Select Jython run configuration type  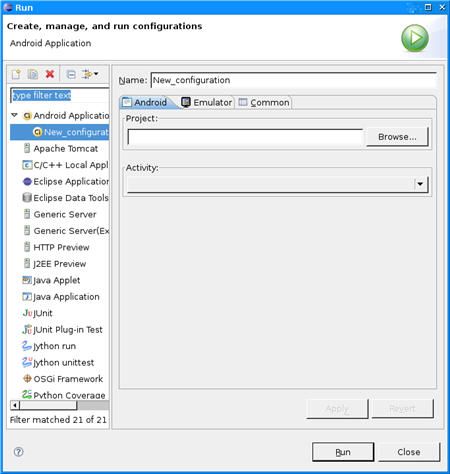[49, 346]
